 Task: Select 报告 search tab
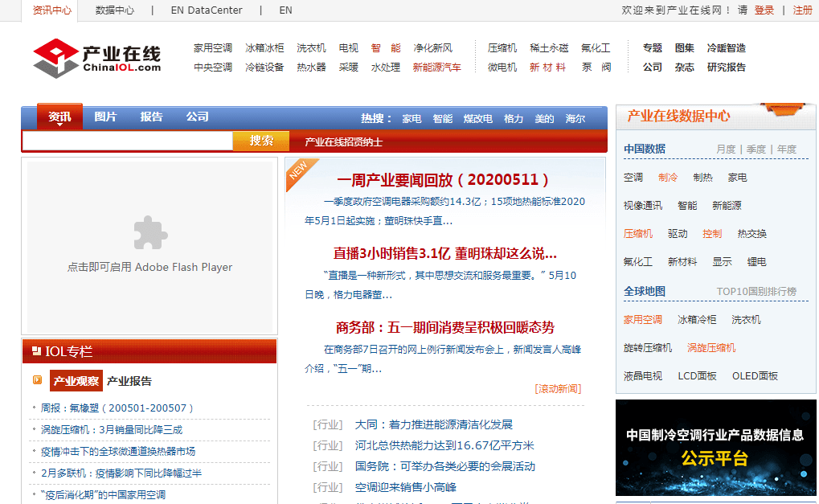[x=151, y=117]
